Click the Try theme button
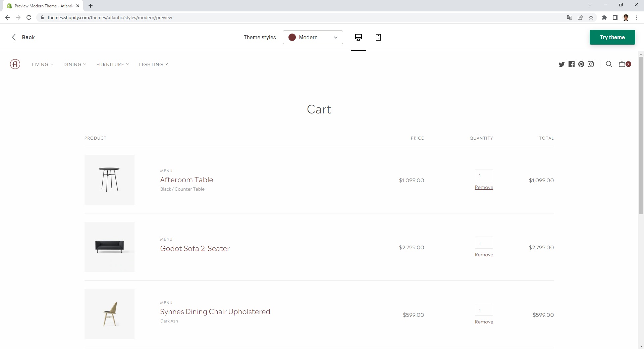 pyautogui.click(x=612, y=37)
